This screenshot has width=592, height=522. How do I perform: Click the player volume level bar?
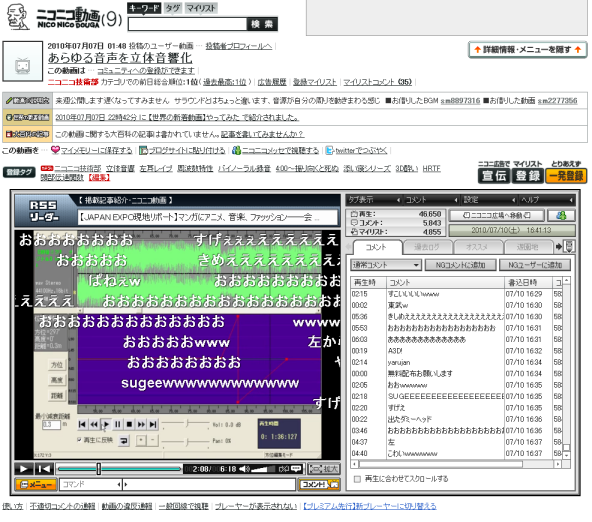click(262, 469)
